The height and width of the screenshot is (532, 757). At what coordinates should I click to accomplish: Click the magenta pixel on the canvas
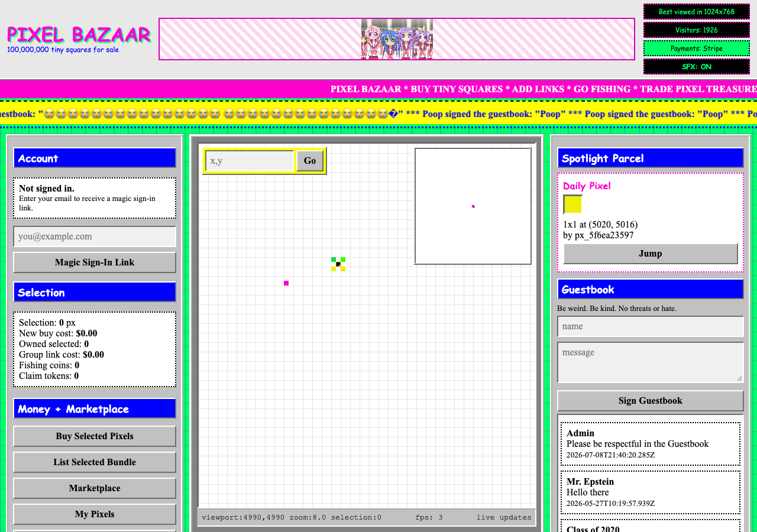click(286, 283)
